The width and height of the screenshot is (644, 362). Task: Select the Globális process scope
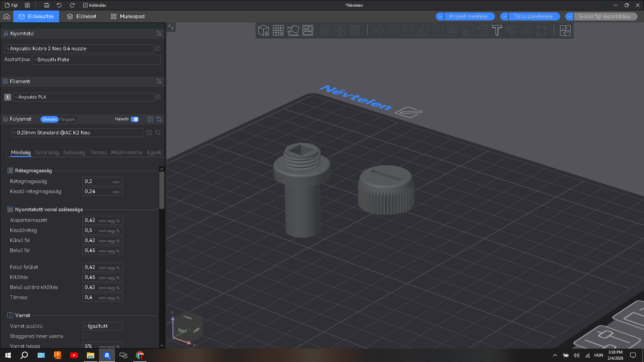[x=49, y=119]
